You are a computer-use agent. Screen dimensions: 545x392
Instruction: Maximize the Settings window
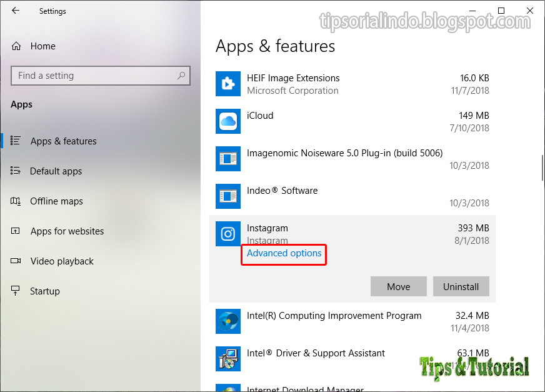(x=501, y=11)
